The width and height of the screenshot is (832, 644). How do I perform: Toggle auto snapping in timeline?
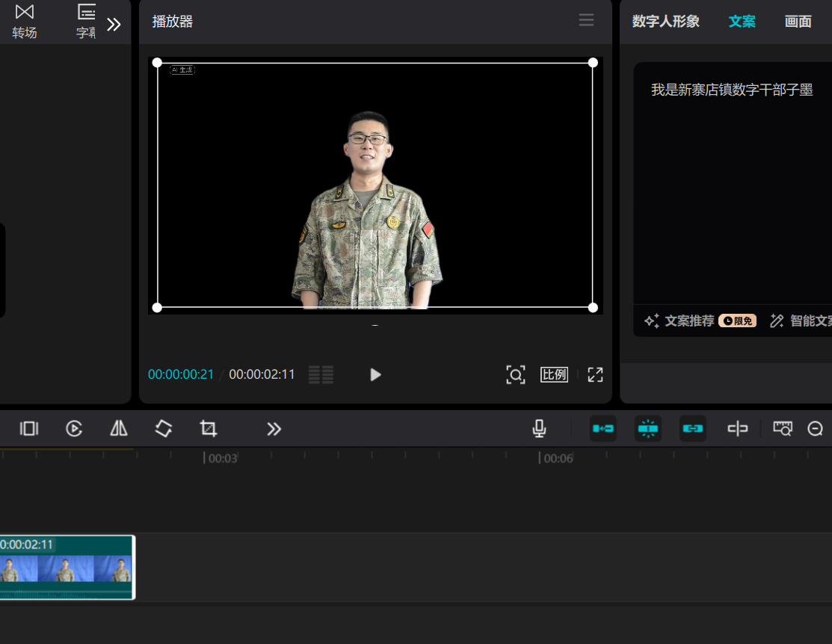pyautogui.click(x=647, y=428)
